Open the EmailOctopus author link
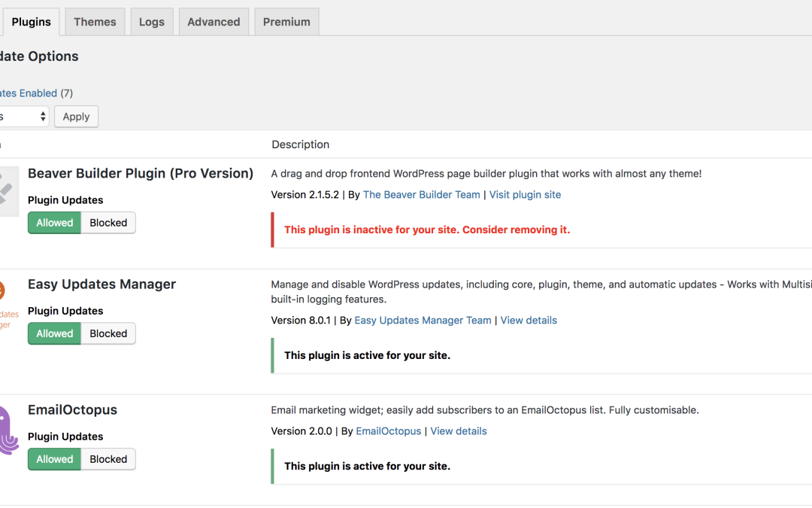Image resolution: width=812 pixels, height=508 pixels. click(x=389, y=431)
